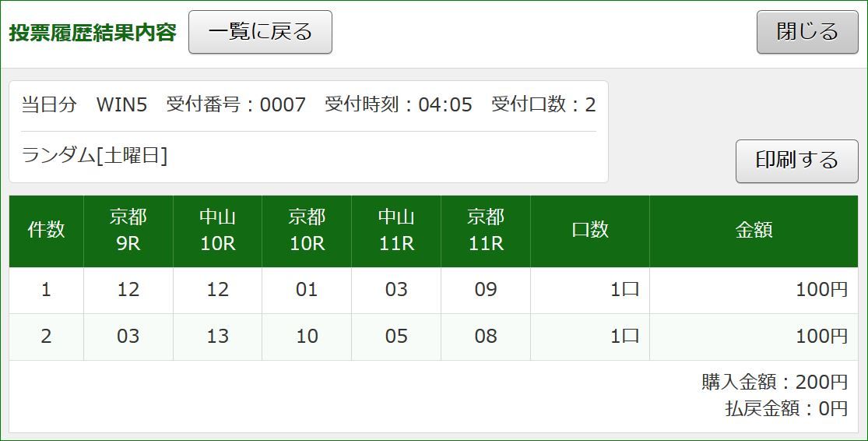Click the 金額 column header
868x441 pixels.
click(754, 231)
